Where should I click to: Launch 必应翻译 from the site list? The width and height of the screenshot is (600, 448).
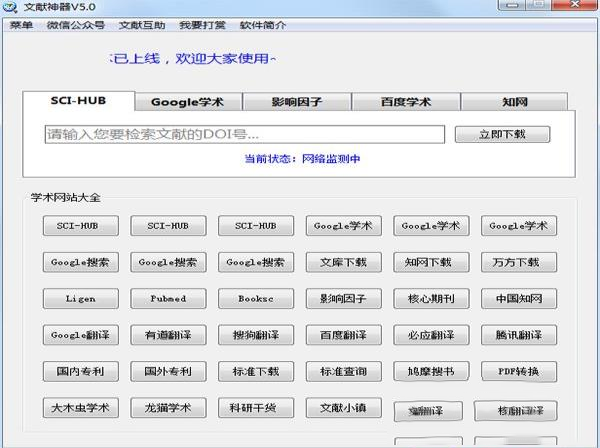click(x=431, y=335)
